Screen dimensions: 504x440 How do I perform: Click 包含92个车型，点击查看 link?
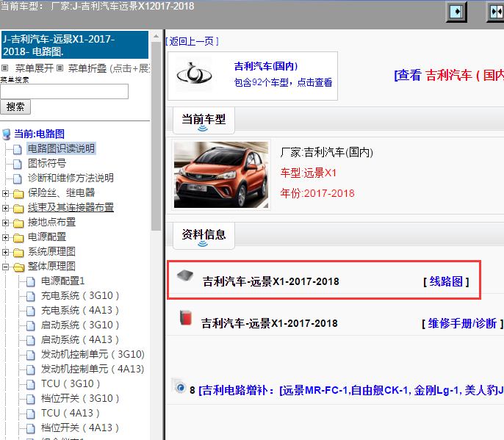283,82
